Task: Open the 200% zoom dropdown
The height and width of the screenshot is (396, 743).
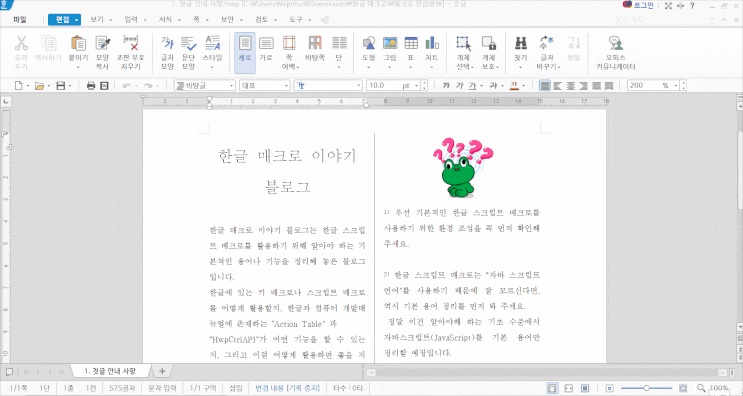Action: (653, 86)
